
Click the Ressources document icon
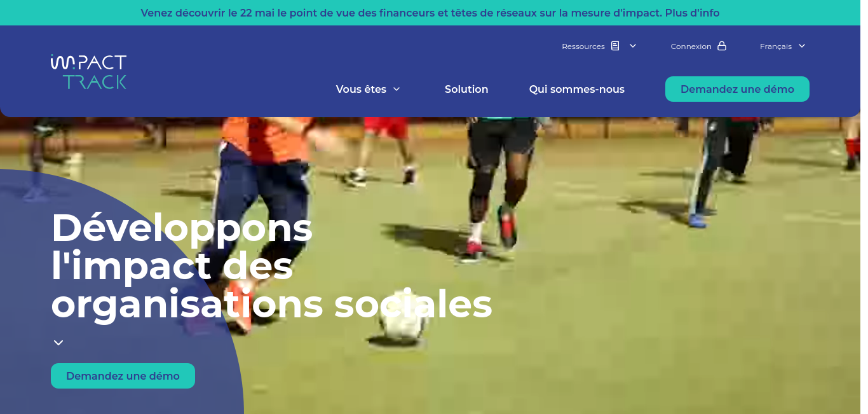(615, 46)
